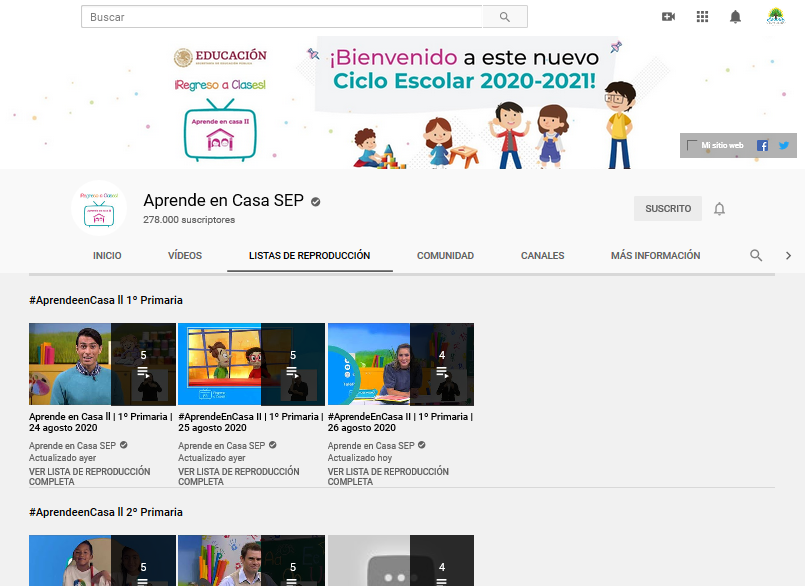The height and width of the screenshot is (586, 805).
Task: Switch to the INICIO tab
Action: 107,255
